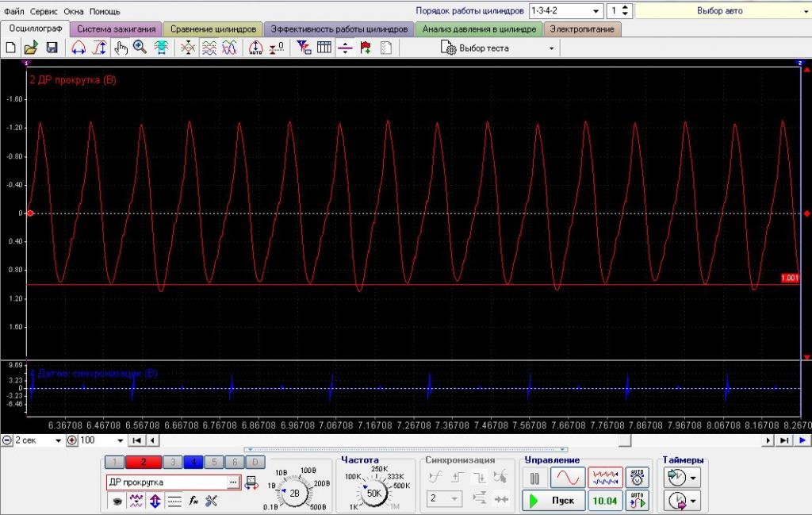Click the pause button in Управление

534,478
